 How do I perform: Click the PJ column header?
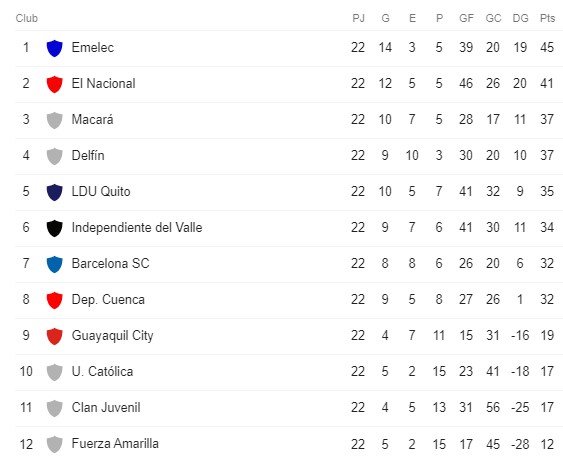(x=358, y=18)
